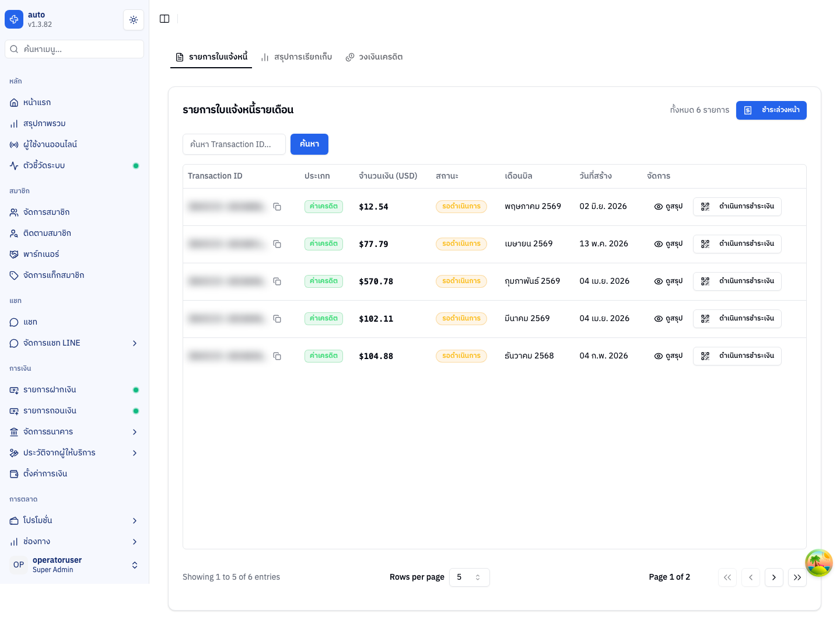View summary ดูสรุป for พฤษภาคม 2569
The width and height of the screenshot is (840, 620).
tap(668, 207)
